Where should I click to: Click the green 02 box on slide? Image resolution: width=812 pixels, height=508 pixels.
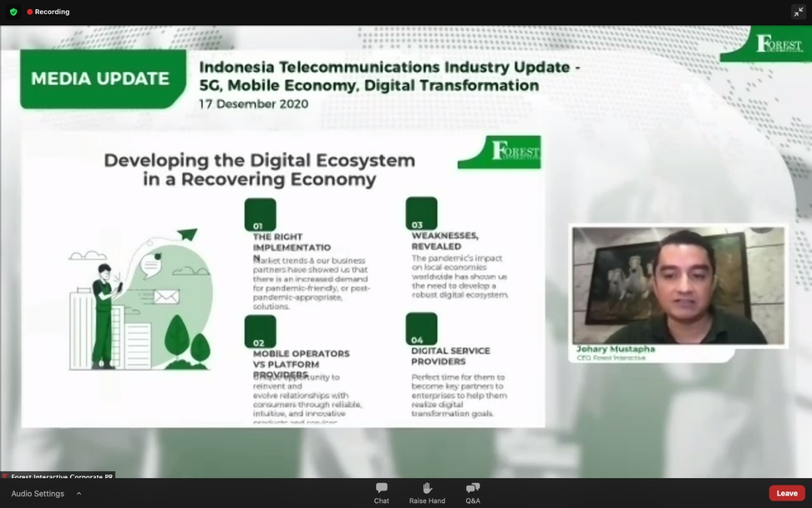(x=260, y=331)
